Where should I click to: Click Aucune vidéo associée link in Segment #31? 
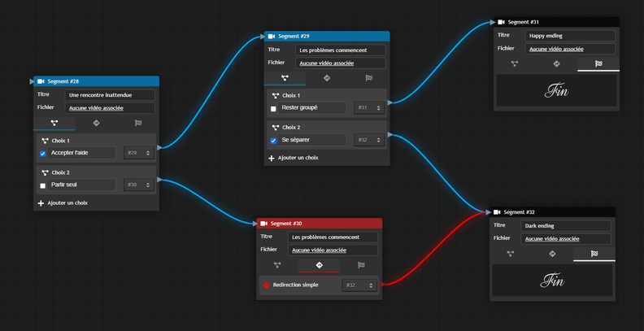[556, 49]
